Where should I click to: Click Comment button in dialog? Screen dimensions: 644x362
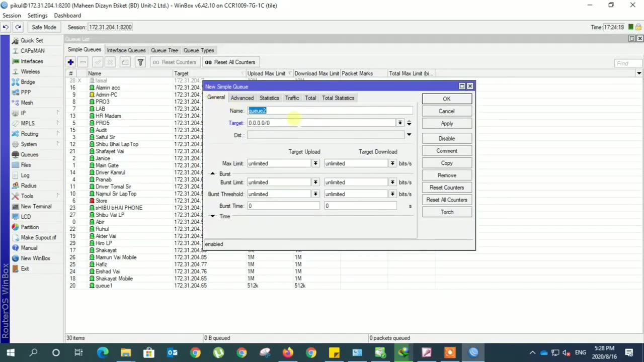click(447, 151)
